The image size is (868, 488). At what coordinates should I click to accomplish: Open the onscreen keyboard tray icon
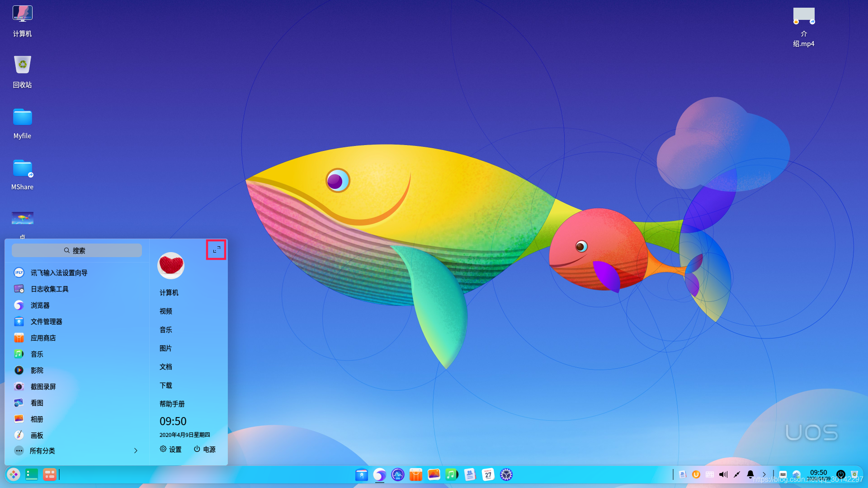click(x=783, y=474)
